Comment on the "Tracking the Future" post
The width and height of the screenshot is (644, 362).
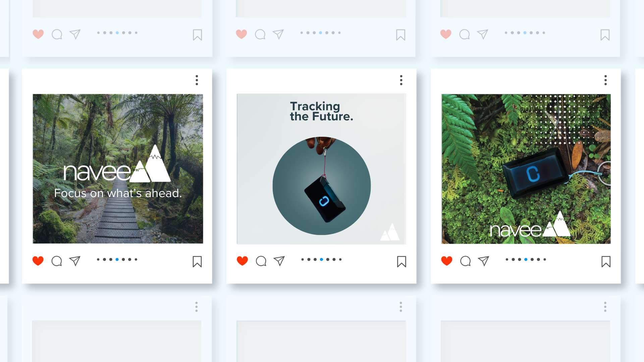[261, 261]
